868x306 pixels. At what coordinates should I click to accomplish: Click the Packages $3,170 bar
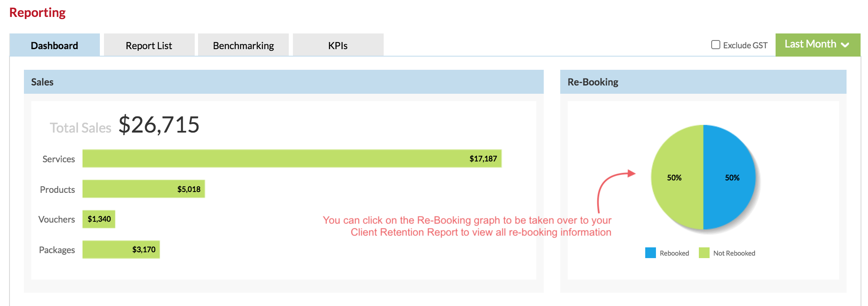click(121, 249)
